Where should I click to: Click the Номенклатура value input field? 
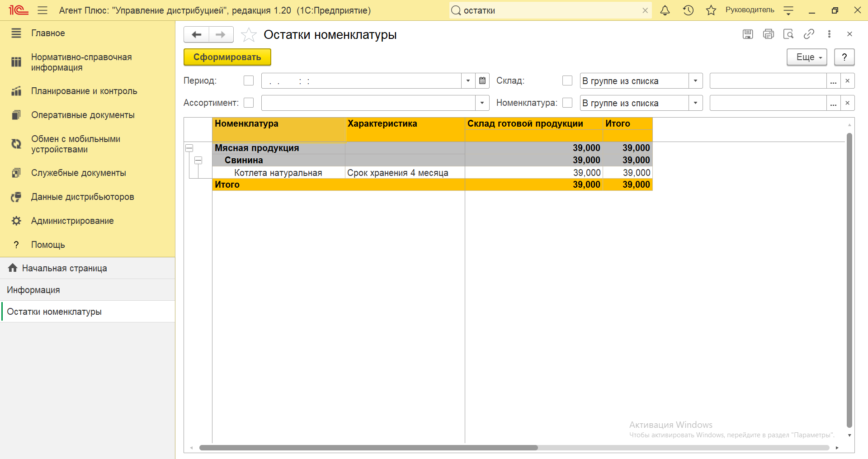(x=768, y=103)
